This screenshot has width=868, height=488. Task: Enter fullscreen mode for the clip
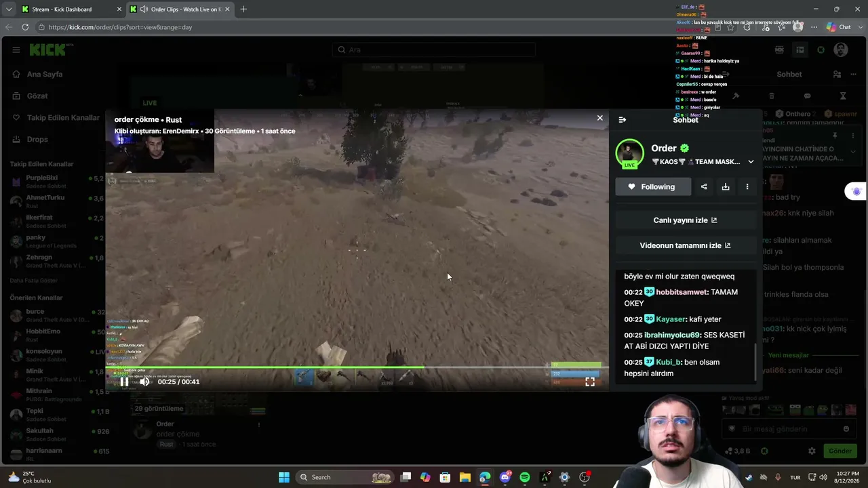pos(590,382)
